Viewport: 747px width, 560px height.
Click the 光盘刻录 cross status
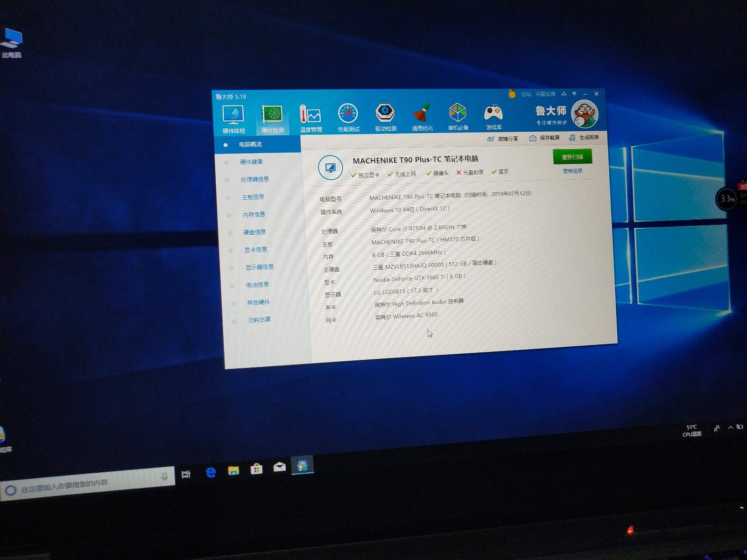(x=470, y=172)
